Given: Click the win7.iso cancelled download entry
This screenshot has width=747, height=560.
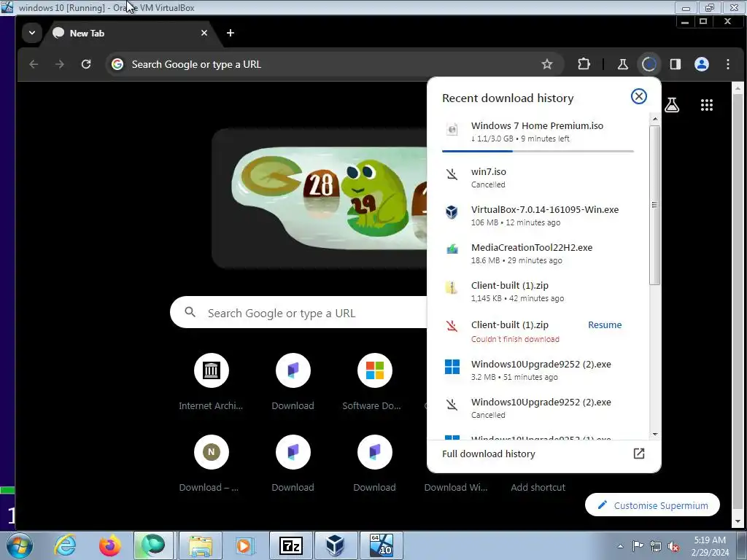Looking at the screenshot, I should pos(538,178).
